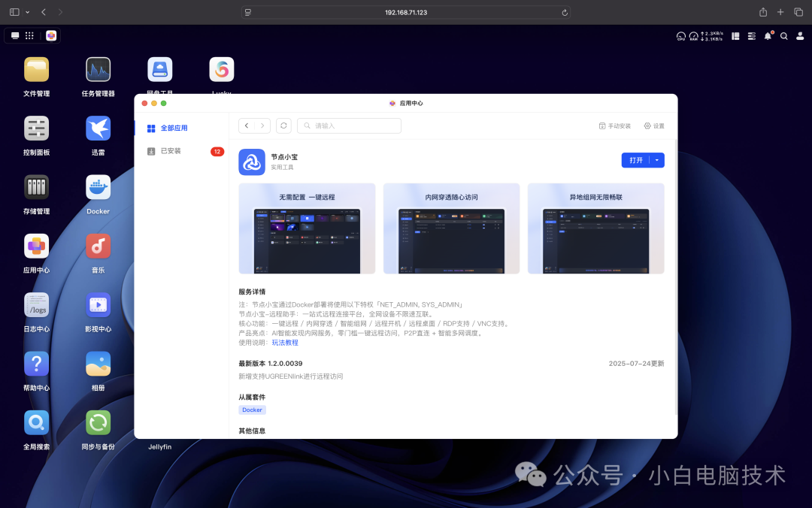The width and height of the screenshot is (812, 508).
Task: Open the user account icon
Action: point(800,36)
